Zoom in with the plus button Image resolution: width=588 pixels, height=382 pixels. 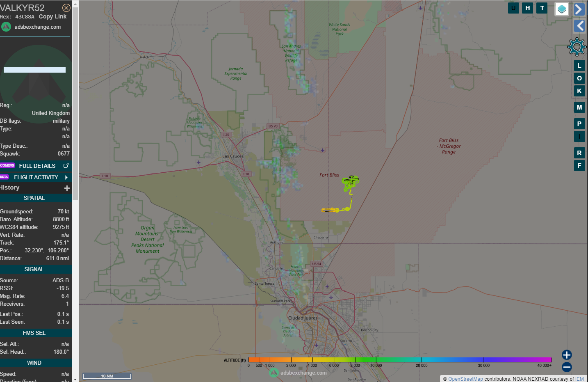(567, 355)
